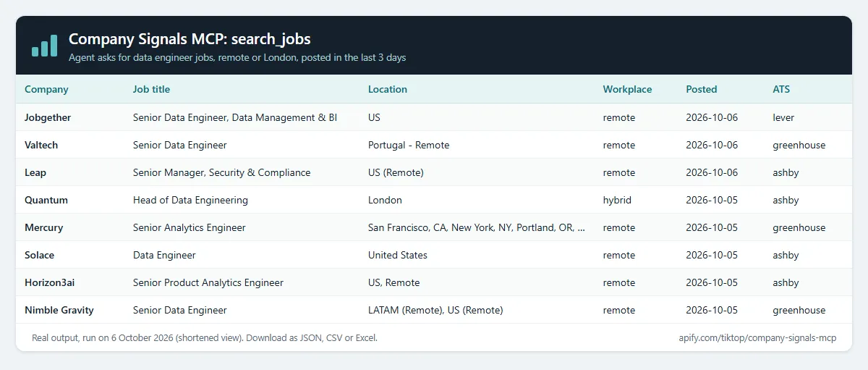
Task: Click 'Senior Analytics Engineer' job title
Action: [190, 227]
